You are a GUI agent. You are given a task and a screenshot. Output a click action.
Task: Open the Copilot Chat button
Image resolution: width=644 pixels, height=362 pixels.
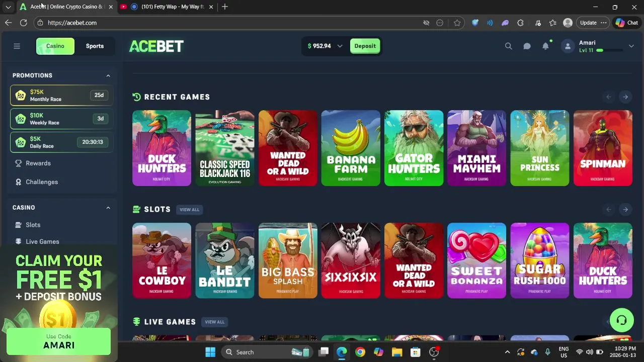[x=627, y=23]
